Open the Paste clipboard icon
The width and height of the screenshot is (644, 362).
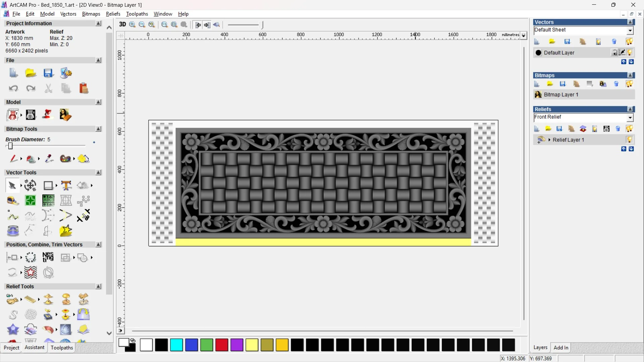[84, 88]
